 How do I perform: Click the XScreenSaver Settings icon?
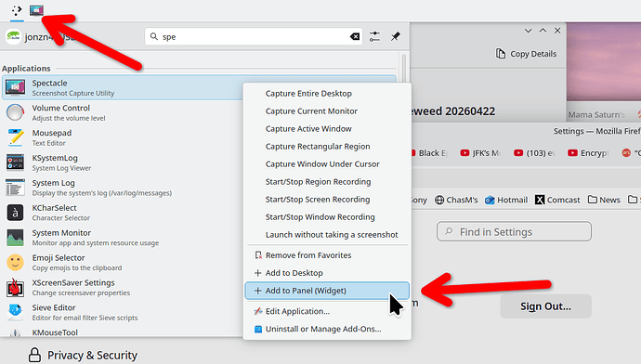pos(15,287)
